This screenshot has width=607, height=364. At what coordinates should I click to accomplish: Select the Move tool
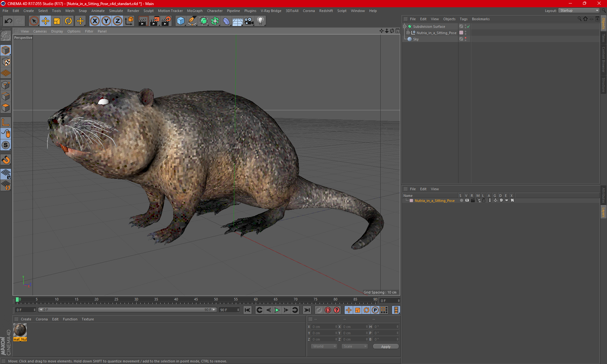(46, 21)
